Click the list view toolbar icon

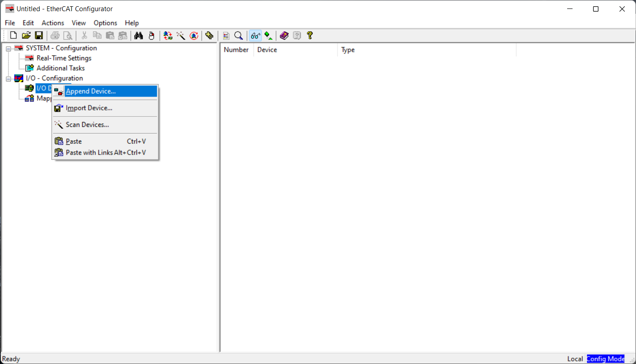[226, 36]
